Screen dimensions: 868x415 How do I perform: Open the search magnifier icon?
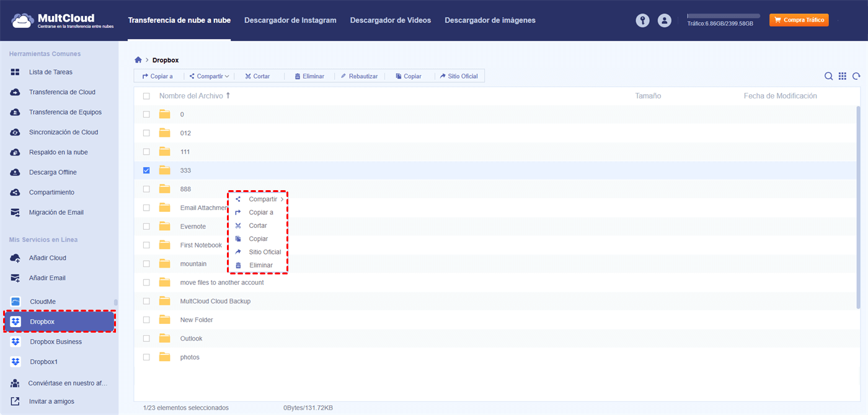(828, 76)
